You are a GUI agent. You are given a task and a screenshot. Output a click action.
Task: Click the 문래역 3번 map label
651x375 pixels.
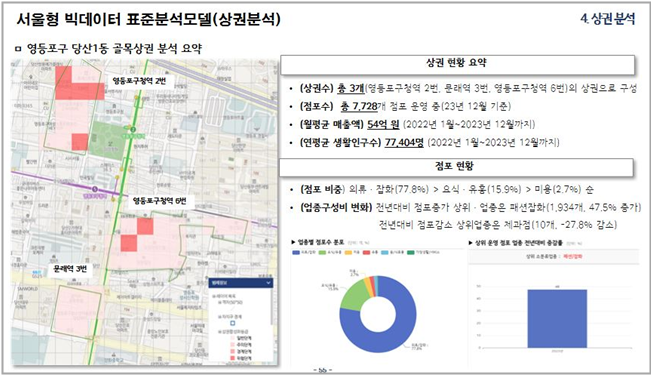[70, 269]
